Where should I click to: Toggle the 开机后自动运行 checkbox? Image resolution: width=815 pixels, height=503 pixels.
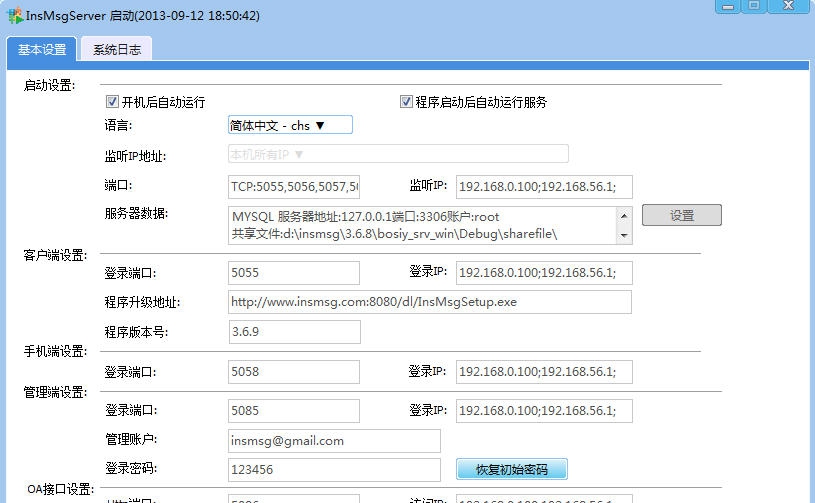coord(112,101)
